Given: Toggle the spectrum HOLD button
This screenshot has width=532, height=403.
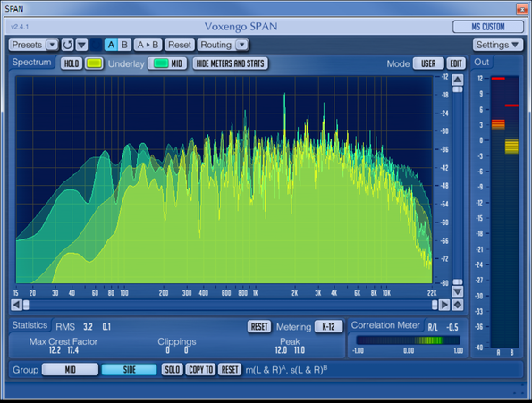Looking at the screenshot, I should [72, 63].
